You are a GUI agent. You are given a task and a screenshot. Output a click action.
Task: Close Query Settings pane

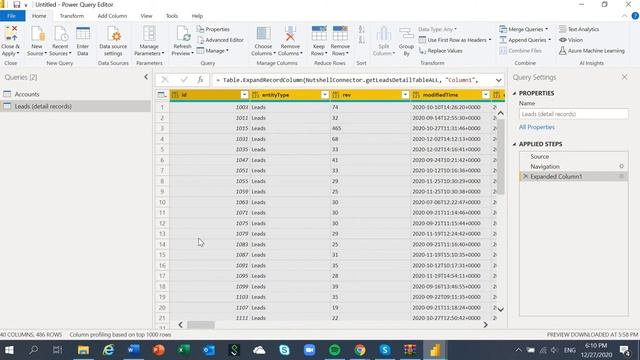[624, 77]
